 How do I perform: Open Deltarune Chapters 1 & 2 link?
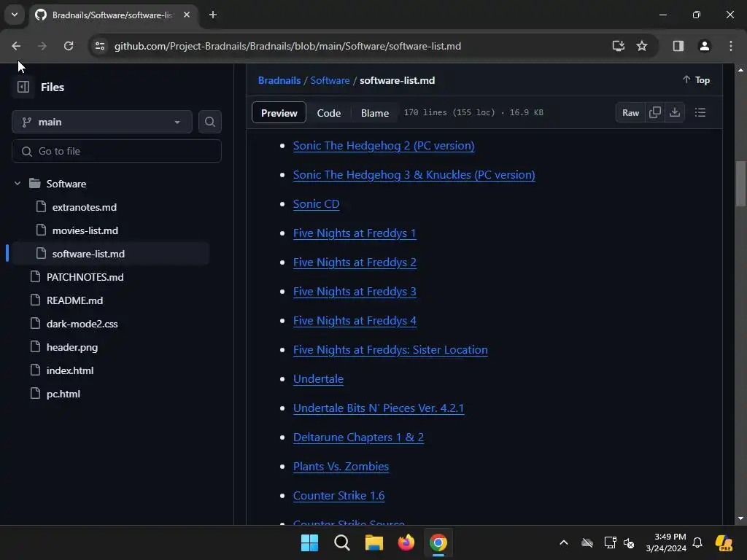pos(358,437)
